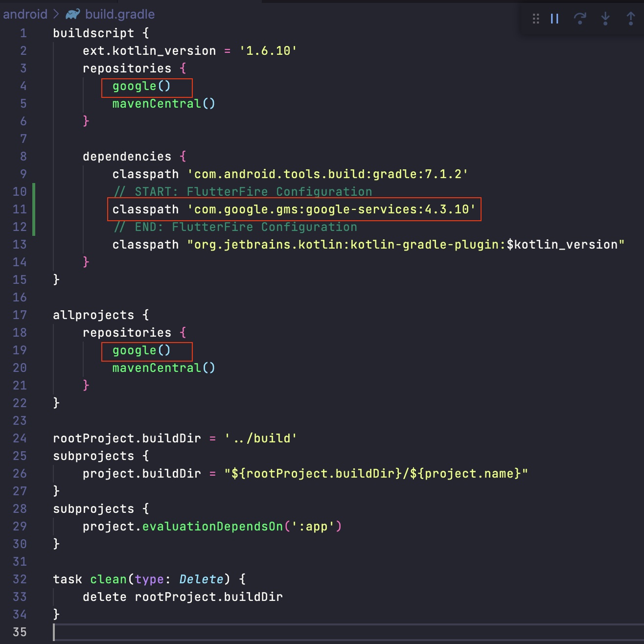Click the START: FlutterFire Configuration comment

click(243, 192)
